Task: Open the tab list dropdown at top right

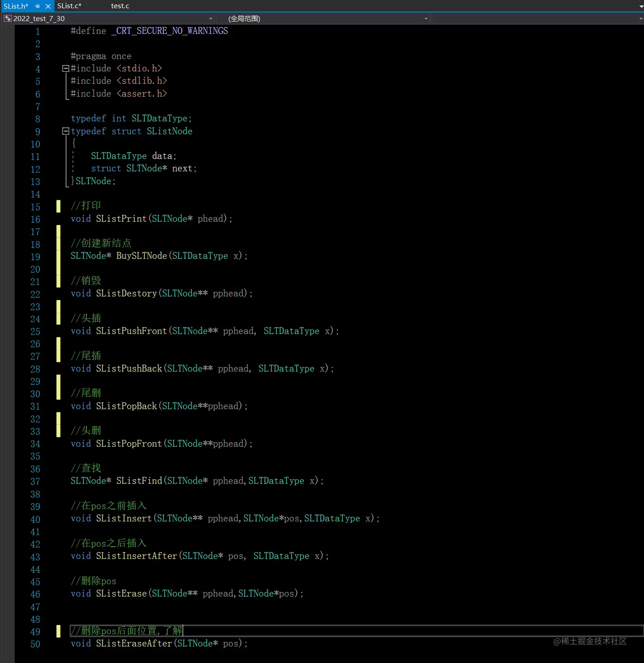Action: coord(640,6)
